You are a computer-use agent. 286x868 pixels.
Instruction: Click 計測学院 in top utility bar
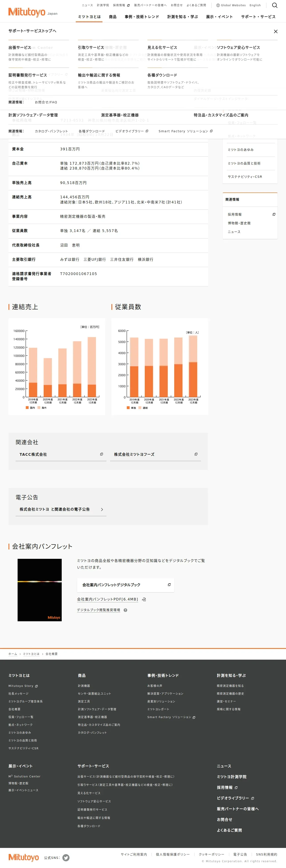(103, 5)
